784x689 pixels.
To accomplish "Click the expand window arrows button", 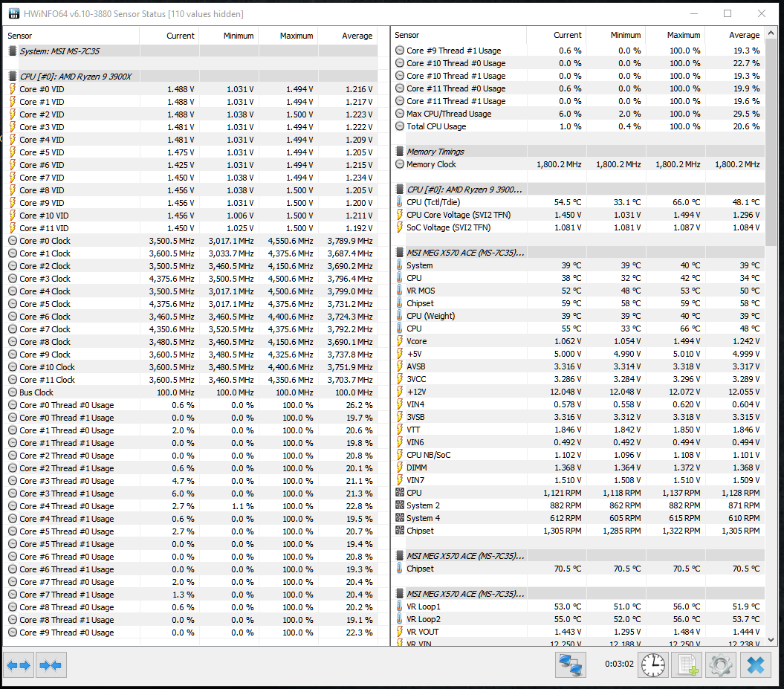I will (19, 665).
